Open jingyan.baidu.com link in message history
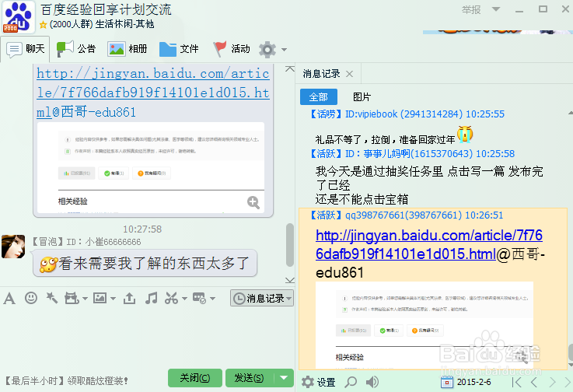 (429, 244)
